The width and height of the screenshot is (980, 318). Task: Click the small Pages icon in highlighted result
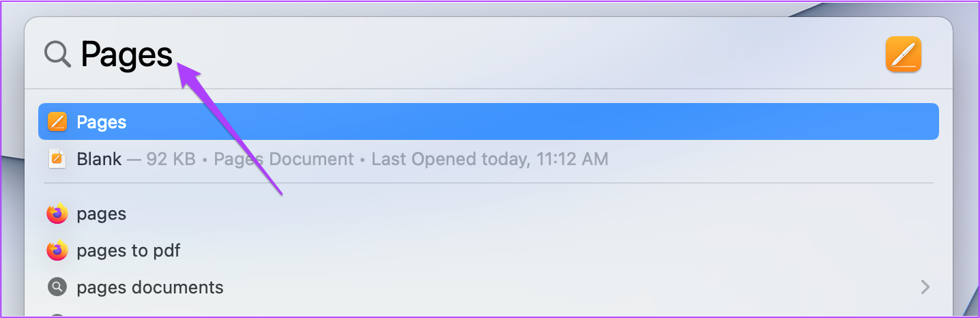[57, 122]
